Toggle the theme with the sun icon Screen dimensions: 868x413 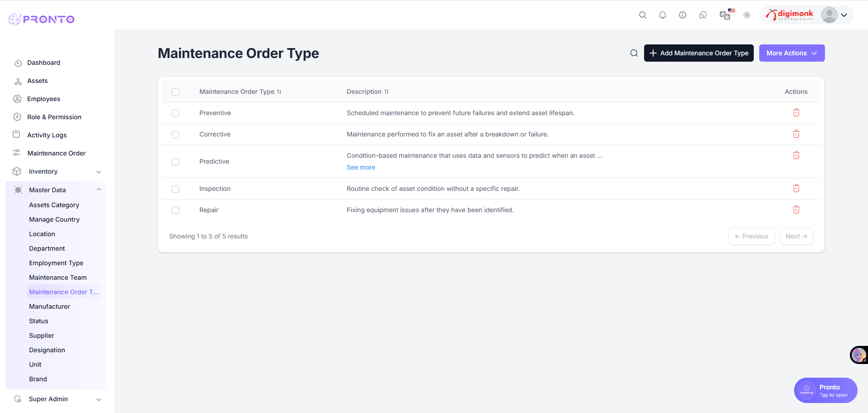point(747,15)
